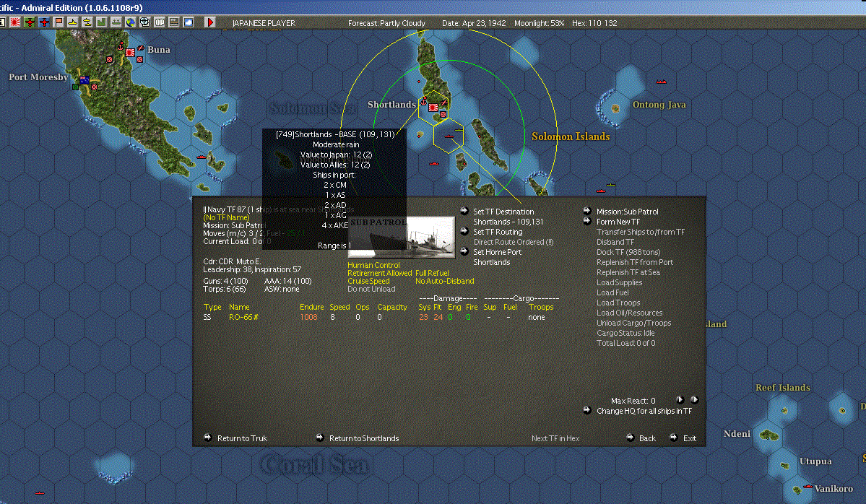Toggle No Auto-Disband setting

445,281
